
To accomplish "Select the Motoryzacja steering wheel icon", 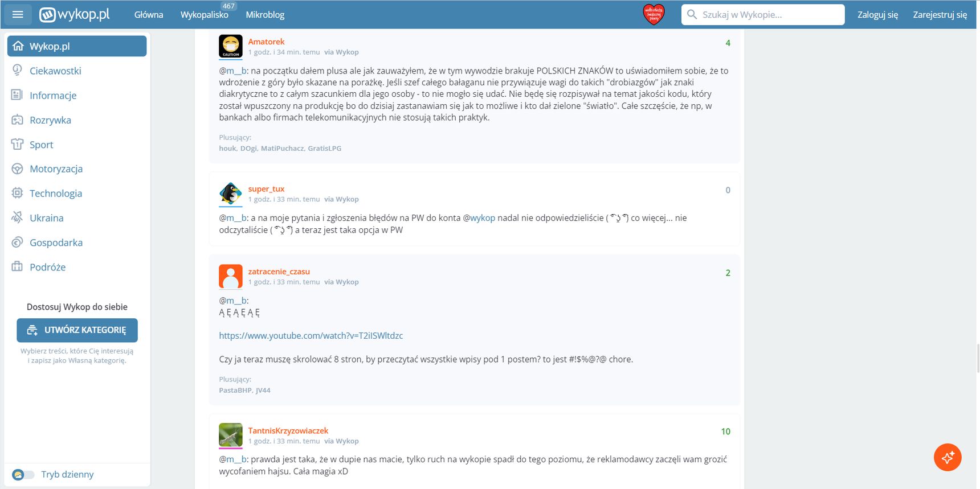I will click(18, 169).
